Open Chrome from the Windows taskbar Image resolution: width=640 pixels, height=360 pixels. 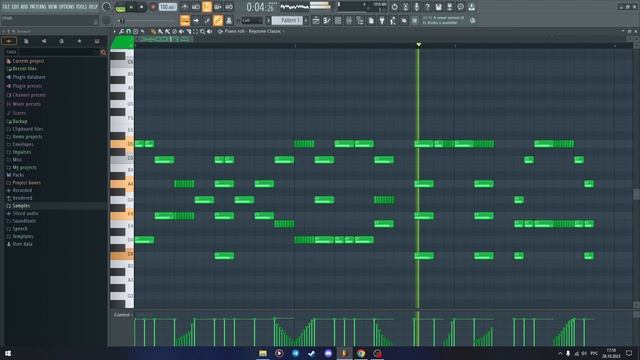360,353
